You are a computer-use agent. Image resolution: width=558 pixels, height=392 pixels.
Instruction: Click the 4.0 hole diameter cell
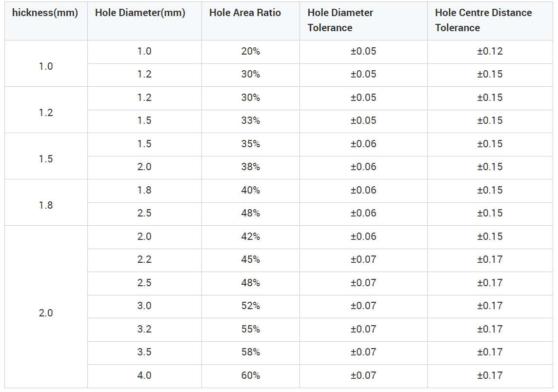tap(144, 376)
